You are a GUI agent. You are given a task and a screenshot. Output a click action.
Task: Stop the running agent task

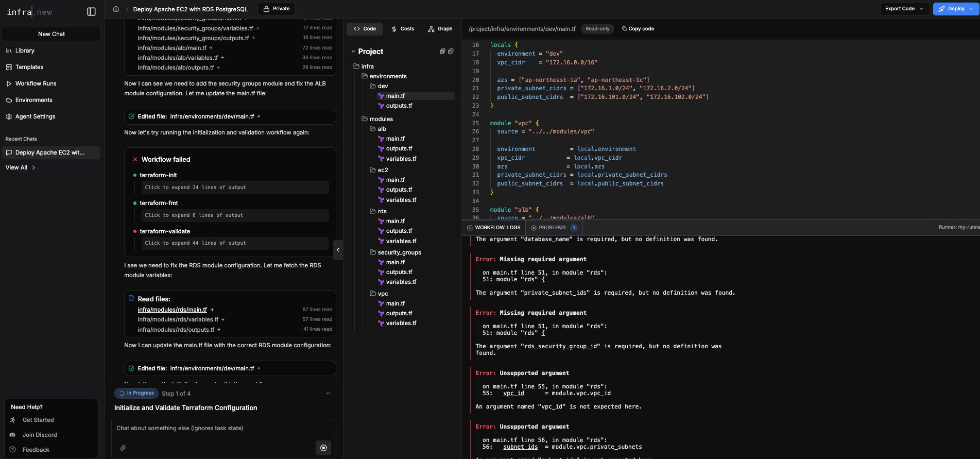point(323,448)
